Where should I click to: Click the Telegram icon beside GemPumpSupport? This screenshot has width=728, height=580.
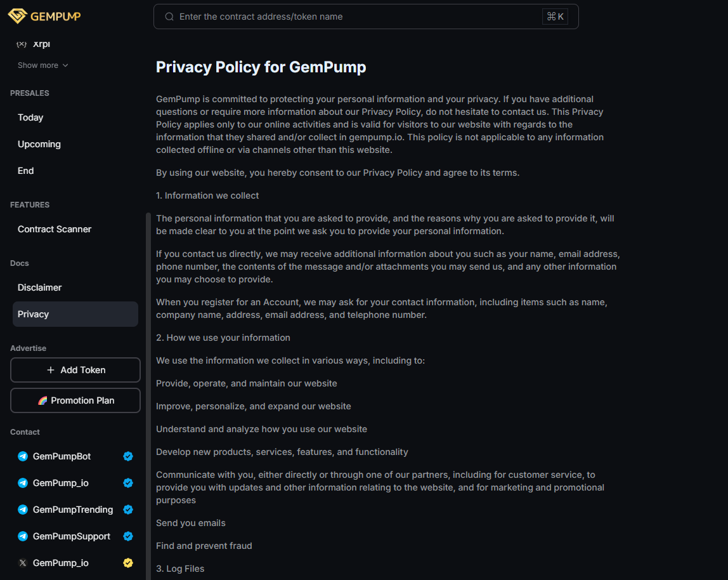click(x=23, y=536)
